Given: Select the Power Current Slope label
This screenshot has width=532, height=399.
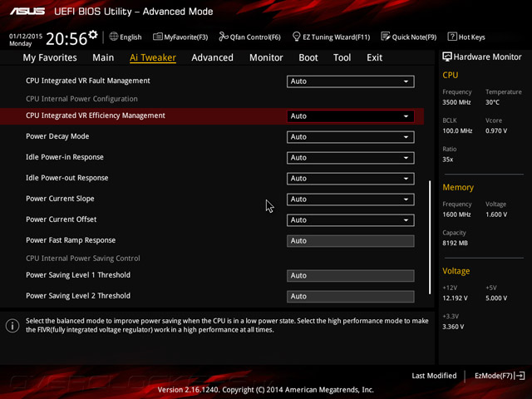Looking at the screenshot, I should 60,199.
